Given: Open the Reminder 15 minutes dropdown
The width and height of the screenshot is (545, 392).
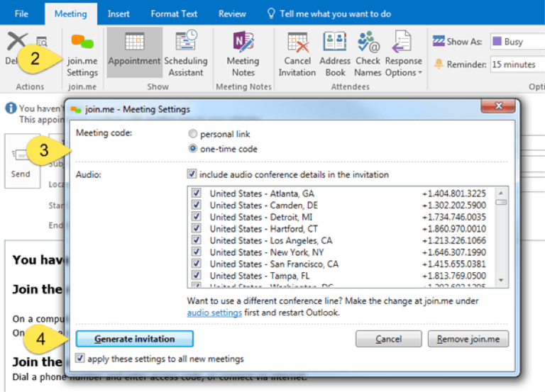Looking at the screenshot, I should (517, 65).
